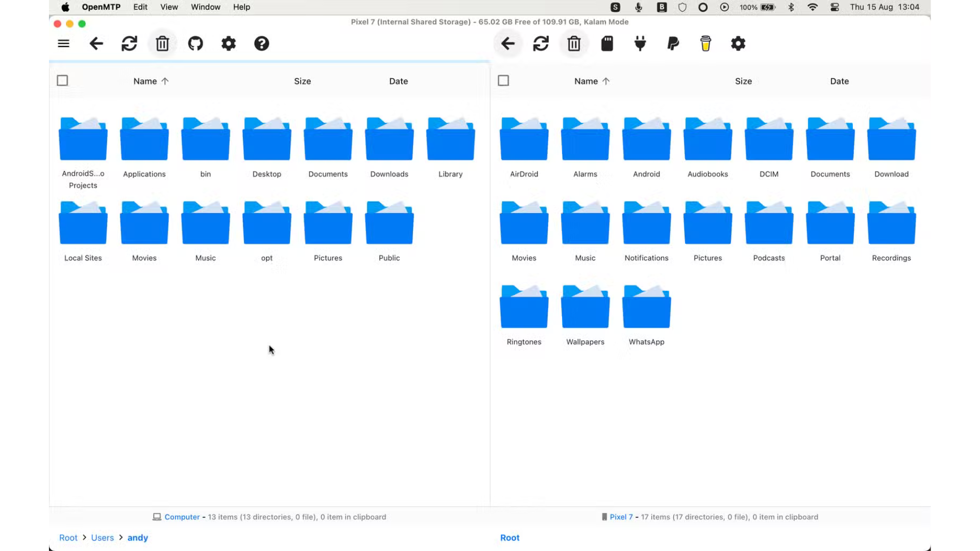Click the plug MTP mode icon
Image resolution: width=980 pixels, height=551 pixels.
(640, 44)
